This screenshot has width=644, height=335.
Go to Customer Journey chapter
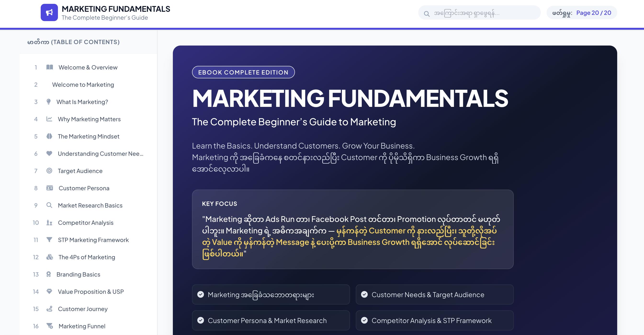tap(88, 309)
